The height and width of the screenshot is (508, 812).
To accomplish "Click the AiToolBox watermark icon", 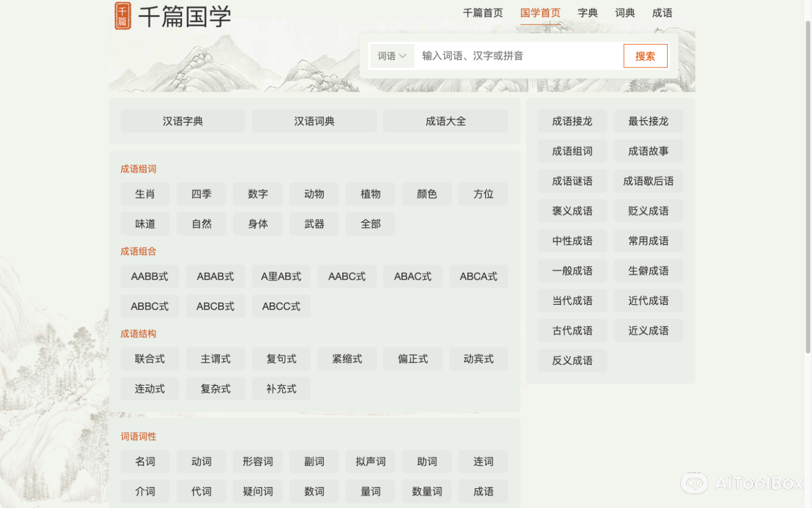I will pyautogui.click(x=696, y=484).
